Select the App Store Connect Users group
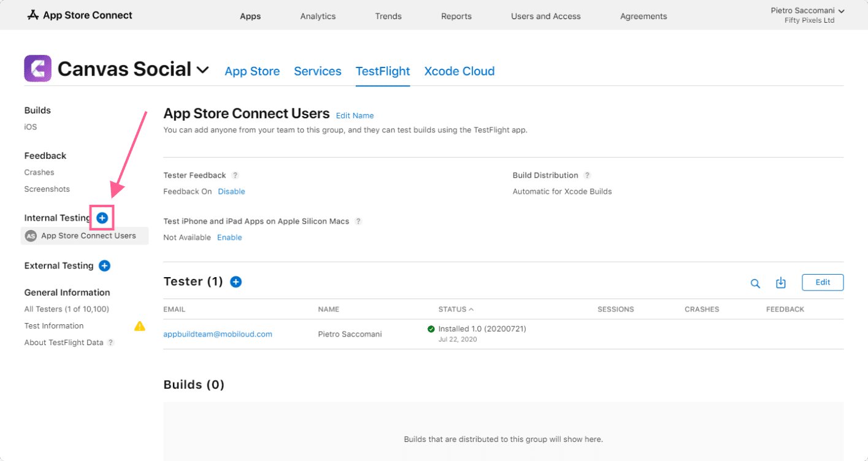868x461 pixels. tap(85, 236)
